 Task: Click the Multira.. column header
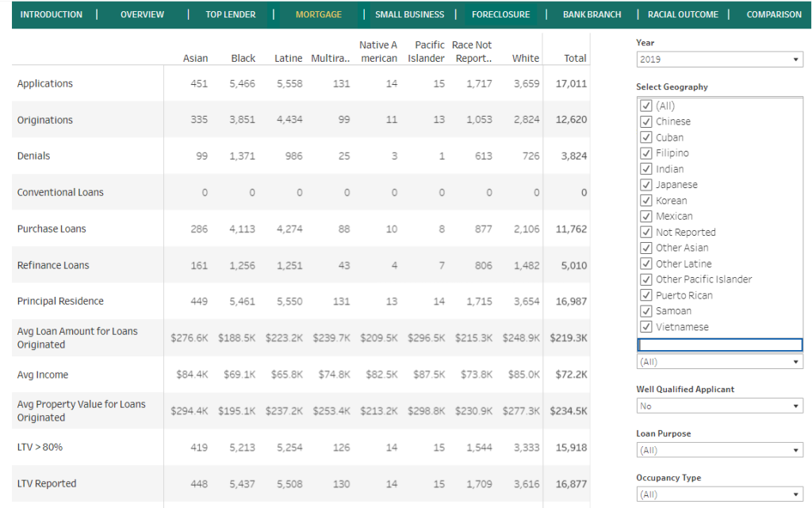[331, 58]
